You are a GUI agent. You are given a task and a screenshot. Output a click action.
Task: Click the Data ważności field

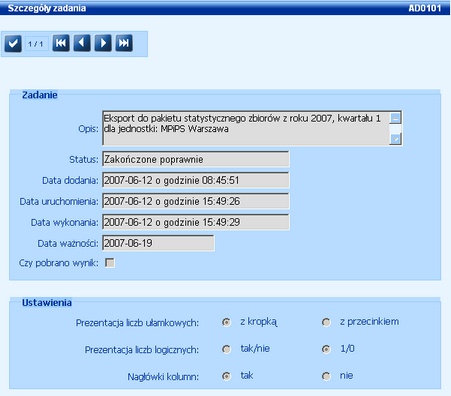click(158, 243)
